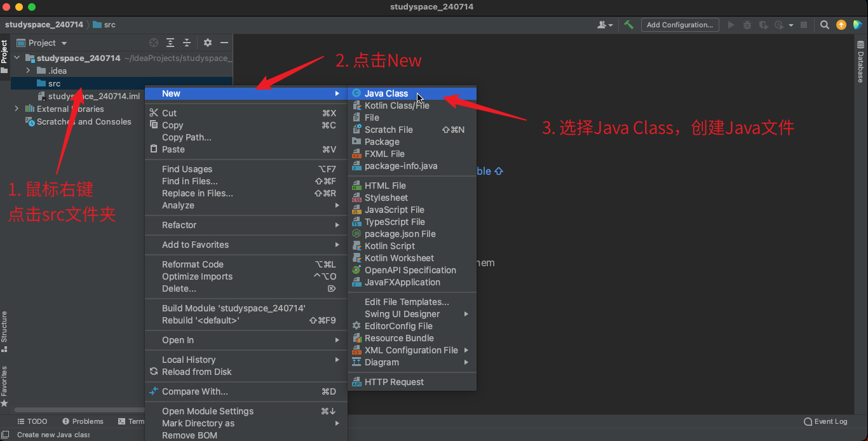The height and width of the screenshot is (441, 868).
Task: Expand External Libraries node
Action: pyautogui.click(x=17, y=109)
